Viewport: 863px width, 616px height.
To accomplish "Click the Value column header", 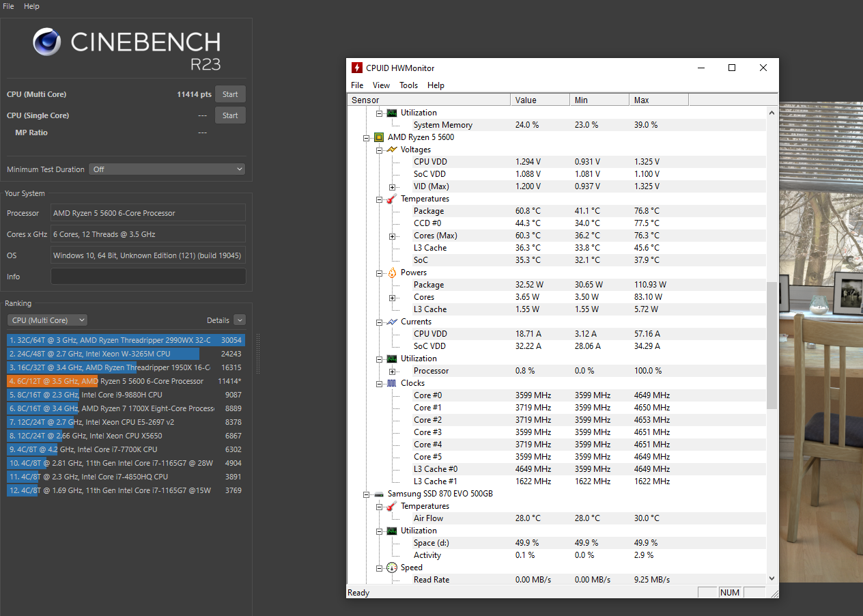I will click(540, 100).
